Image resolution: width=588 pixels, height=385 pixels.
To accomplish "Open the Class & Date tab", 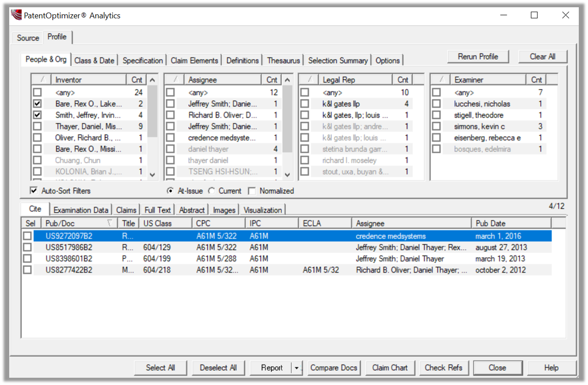I will click(94, 61).
